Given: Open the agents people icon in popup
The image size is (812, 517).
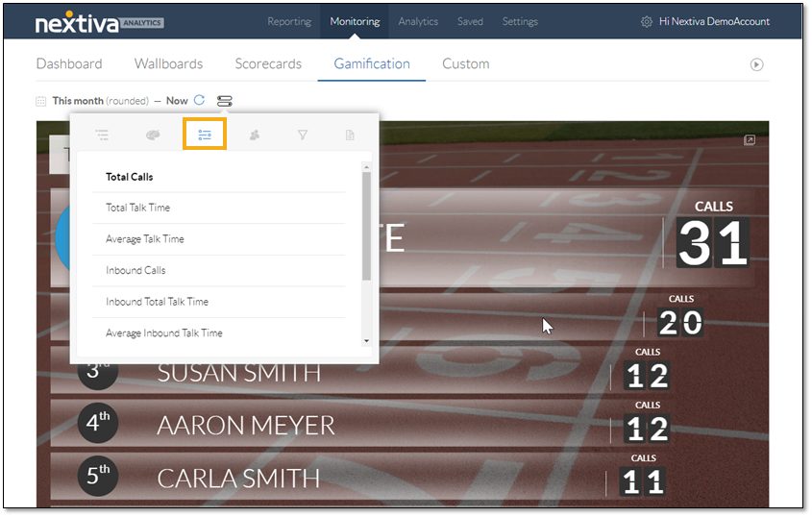Looking at the screenshot, I should (x=255, y=135).
